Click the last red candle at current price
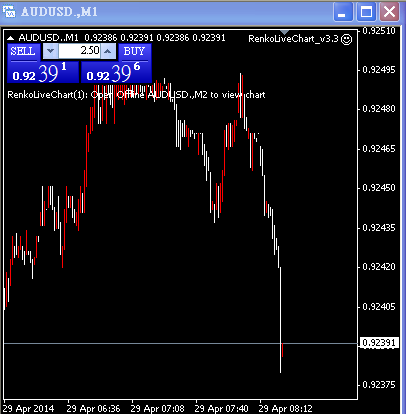 pyautogui.click(x=283, y=350)
